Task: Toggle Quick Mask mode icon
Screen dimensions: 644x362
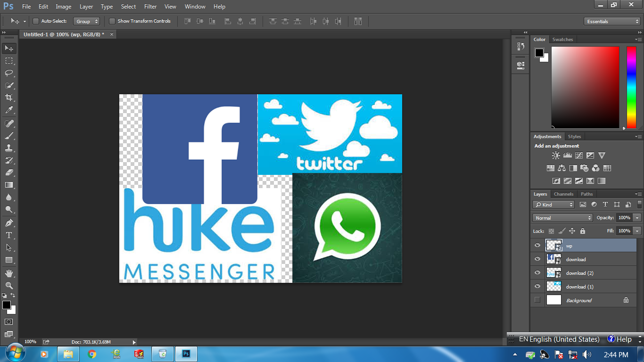Action: [x=9, y=321]
